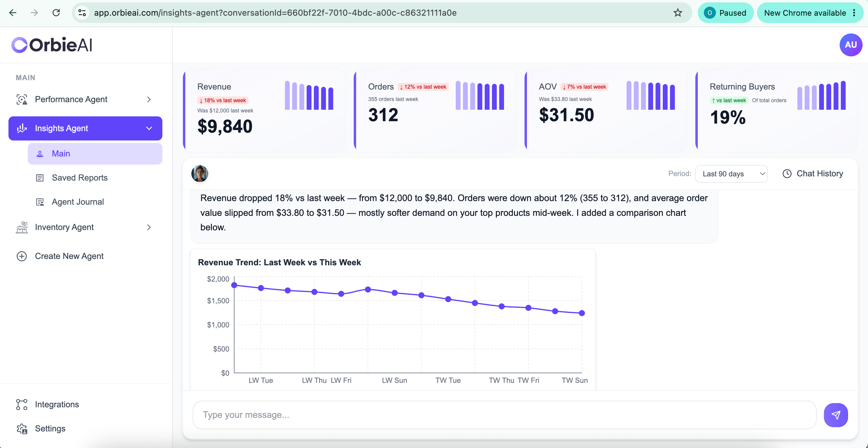Click Returning Buyers value 19%

[728, 118]
